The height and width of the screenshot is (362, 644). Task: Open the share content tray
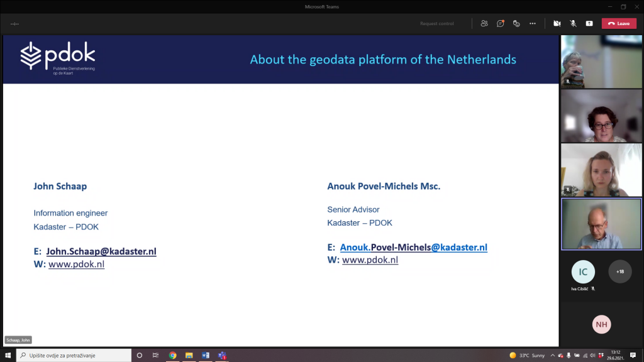click(x=589, y=23)
